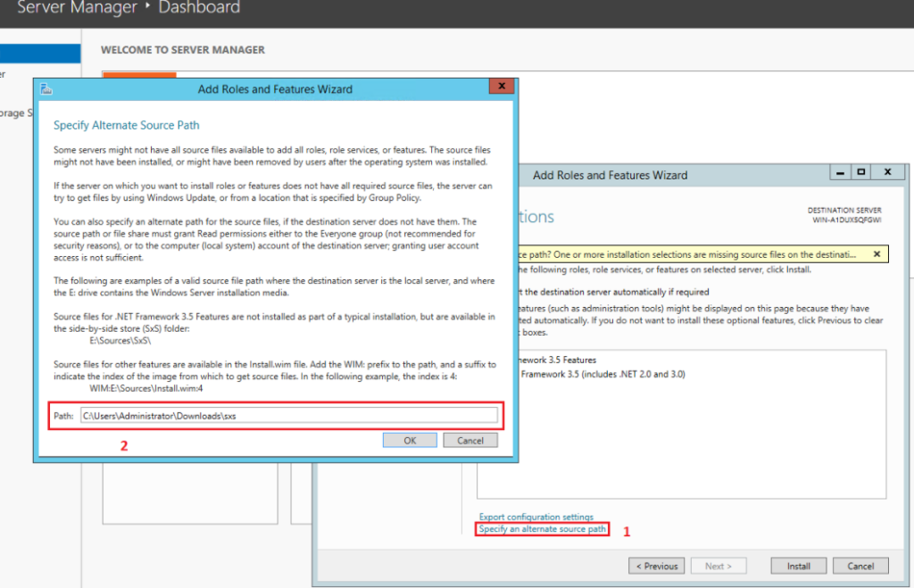Click the 'E:\Sources\SxS\' example path text
Screen dimensions: 914x588
coord(120,341)
